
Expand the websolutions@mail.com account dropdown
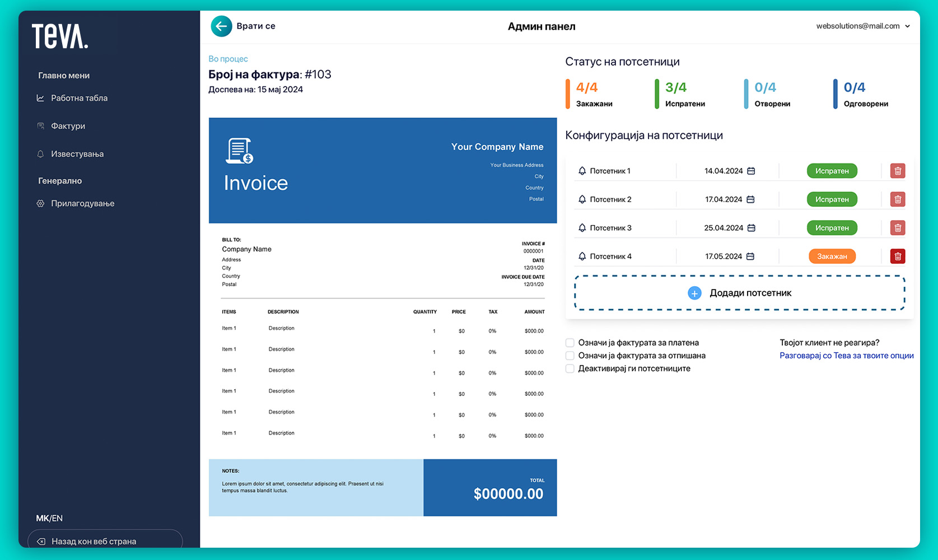pos(907,26)
